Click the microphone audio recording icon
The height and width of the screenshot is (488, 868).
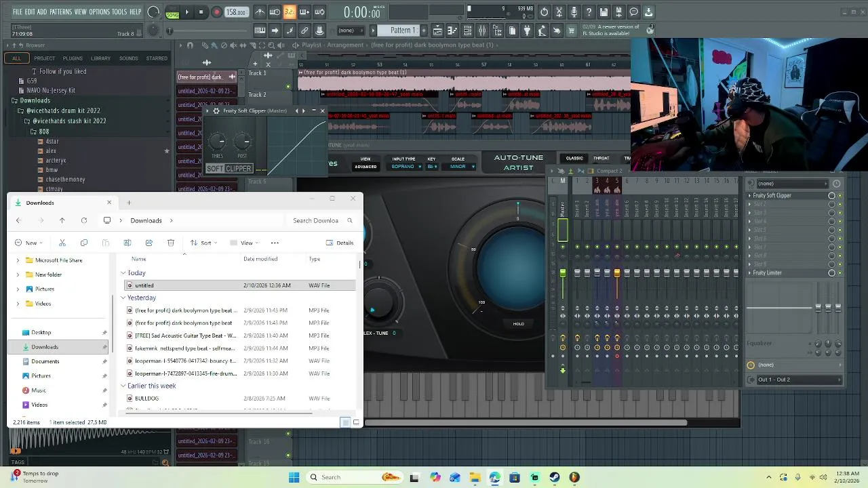tap(574, 12)
